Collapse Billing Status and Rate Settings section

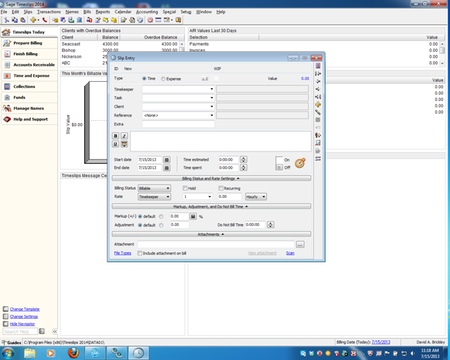point(211,178)
